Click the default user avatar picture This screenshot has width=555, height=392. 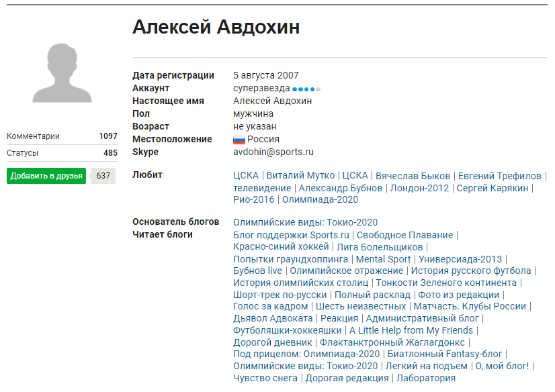point(62,72)
